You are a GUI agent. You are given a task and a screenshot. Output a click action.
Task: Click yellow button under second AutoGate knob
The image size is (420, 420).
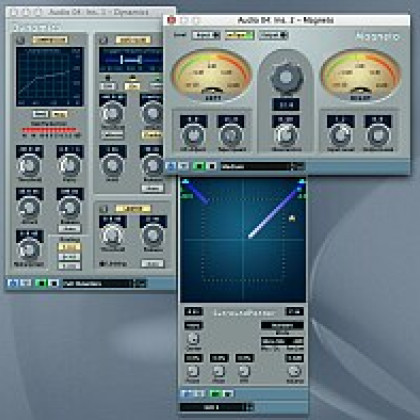(x=152, y=135)
